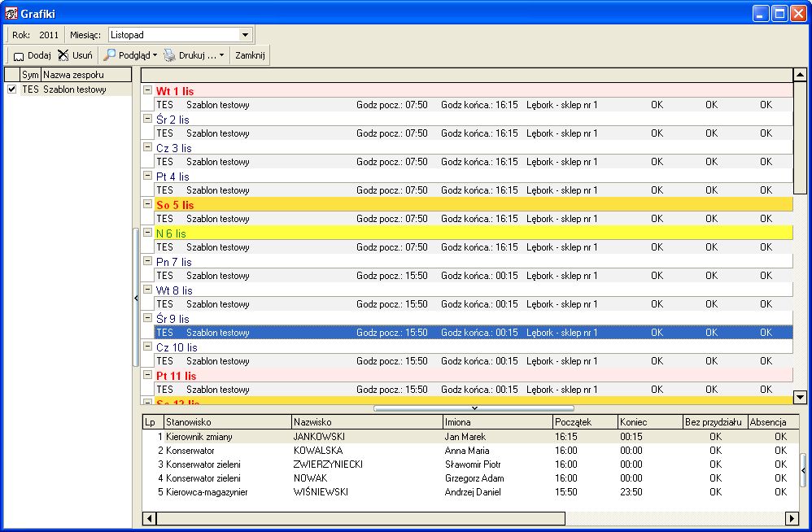This screenshot has height=532, width=812.
Task: Uncheck the TES Szablon testowy checkbox
Action: pos(12,89)
